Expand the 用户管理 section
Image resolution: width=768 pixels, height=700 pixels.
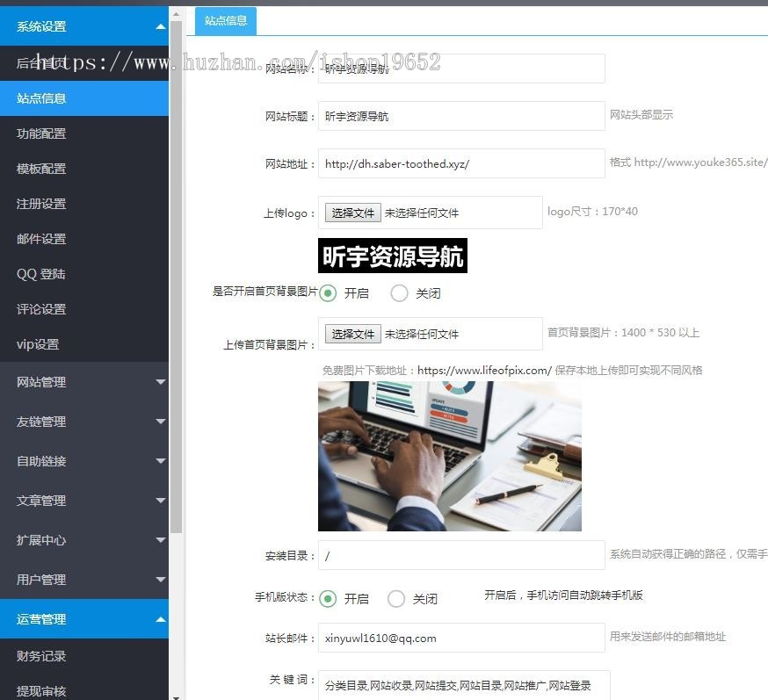coord(84,580)
